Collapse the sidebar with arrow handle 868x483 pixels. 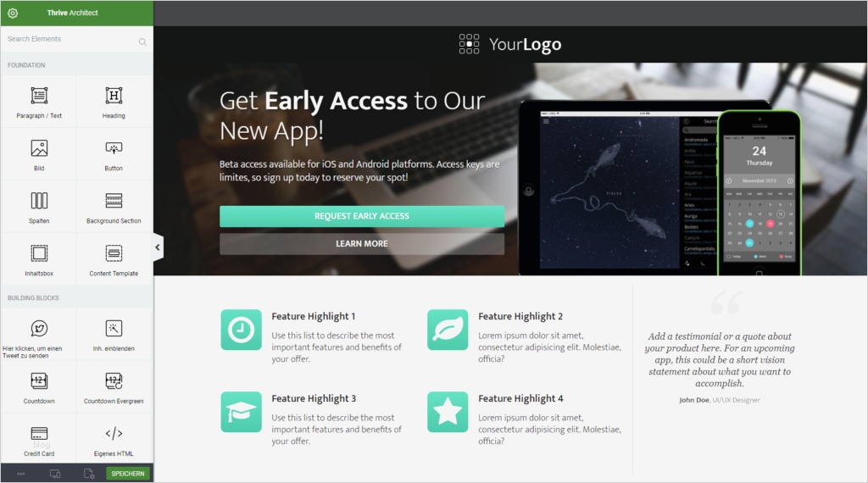(158, 247)
